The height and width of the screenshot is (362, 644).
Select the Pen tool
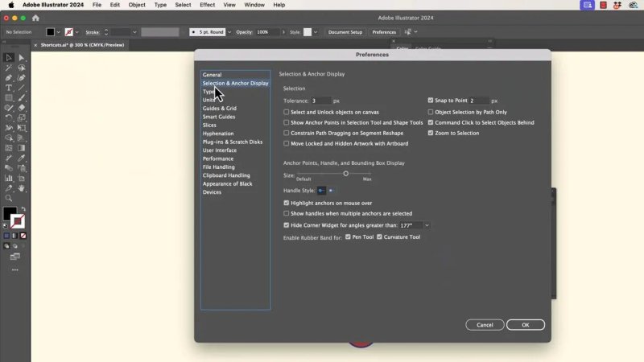tap(9, 77)
